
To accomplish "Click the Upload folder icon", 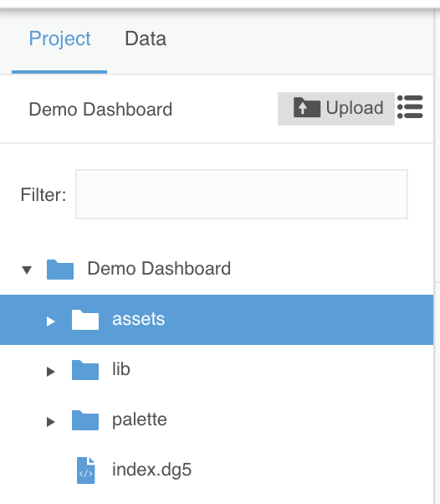I will [307, 107].
